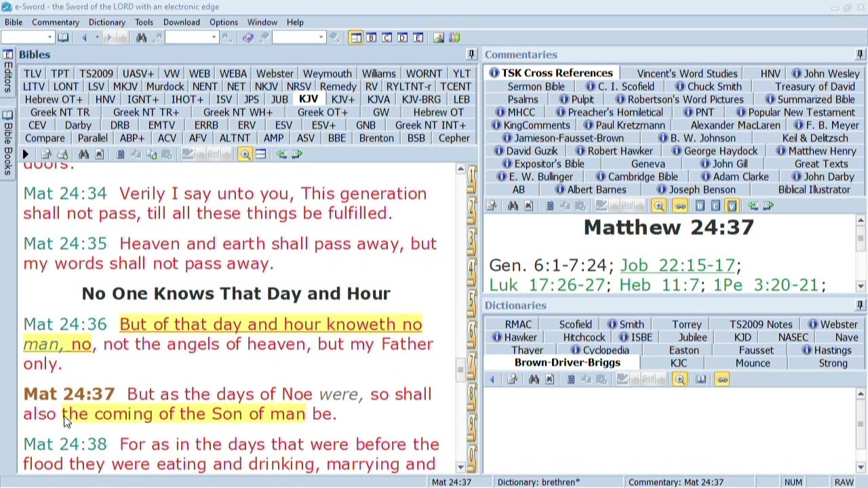Click the Bible text vertical scrollbar thumb
The width and height of the screenshot is (868, 488).
pyautogui.click(x=460, y=369)
